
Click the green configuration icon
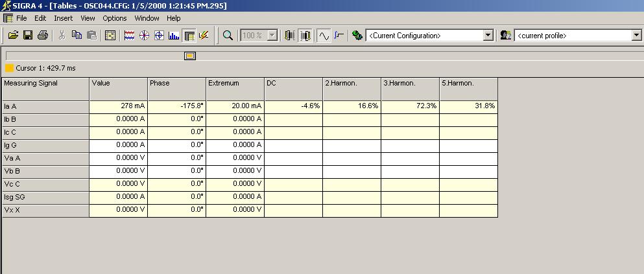(x=357, y=35)
